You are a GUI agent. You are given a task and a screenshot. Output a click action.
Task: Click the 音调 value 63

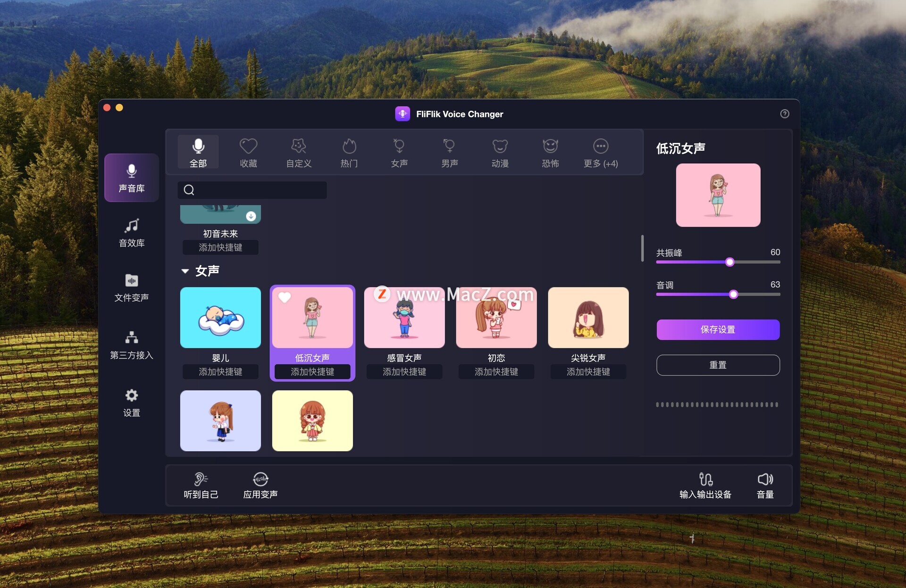pos(775,285)
